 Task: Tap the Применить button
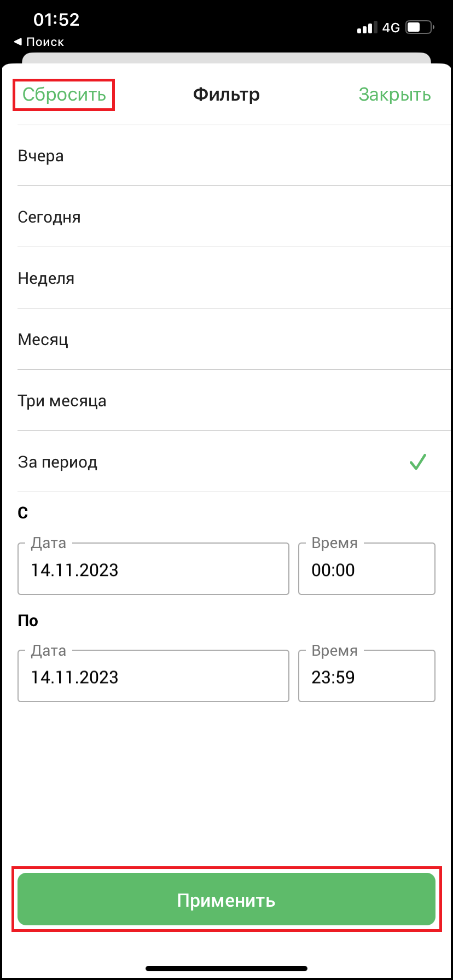(226, 899)
